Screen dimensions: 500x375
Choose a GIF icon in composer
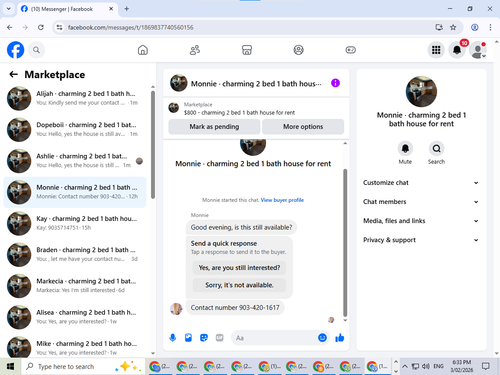coord(219,338)
